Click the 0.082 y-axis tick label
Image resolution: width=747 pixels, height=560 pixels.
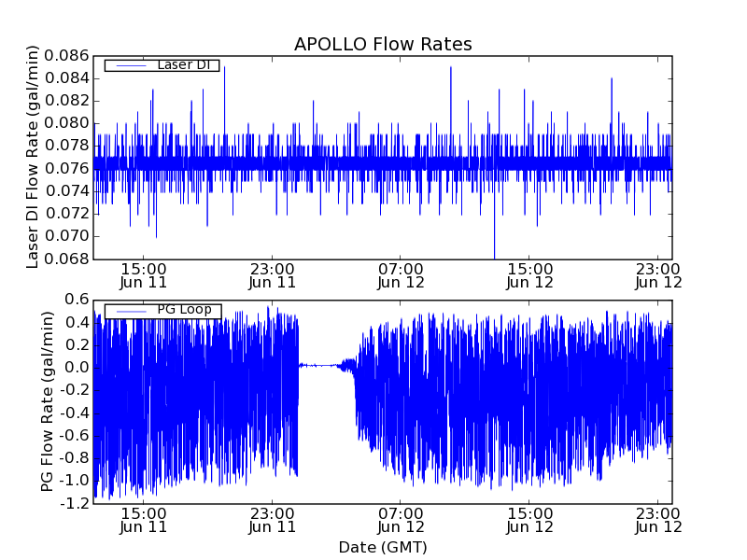tap(66, 101)
